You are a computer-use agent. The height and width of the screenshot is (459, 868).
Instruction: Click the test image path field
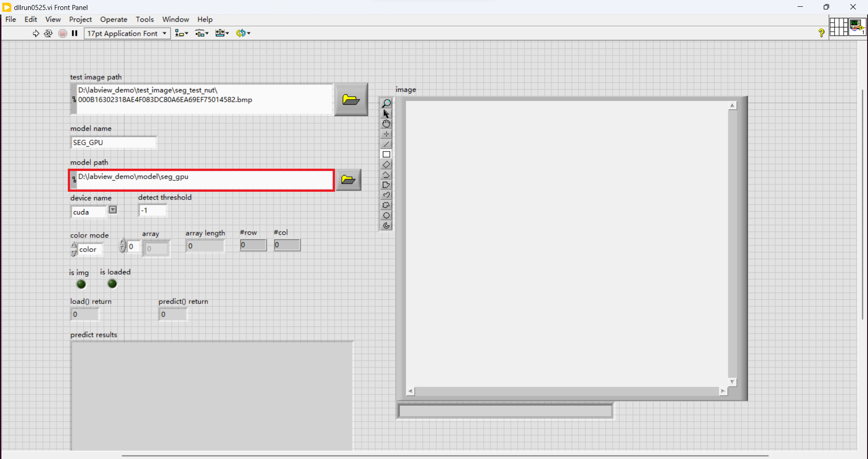[205, 99]
